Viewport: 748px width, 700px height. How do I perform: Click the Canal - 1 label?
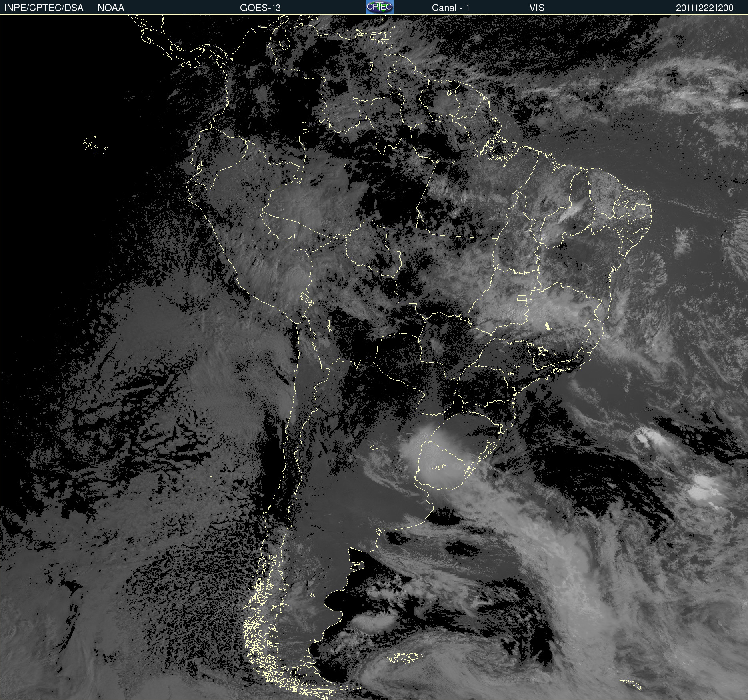tap(450, 8)
